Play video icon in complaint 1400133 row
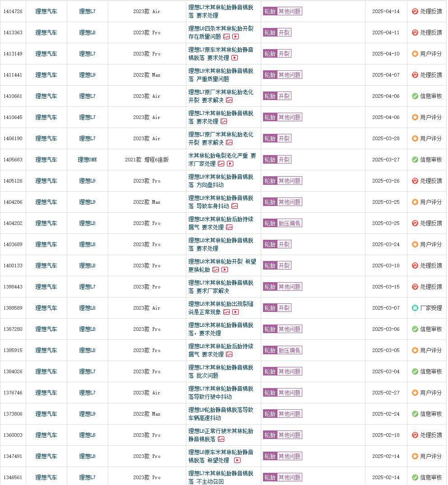This screenshot has height=485, width=448. coord(225,270)
